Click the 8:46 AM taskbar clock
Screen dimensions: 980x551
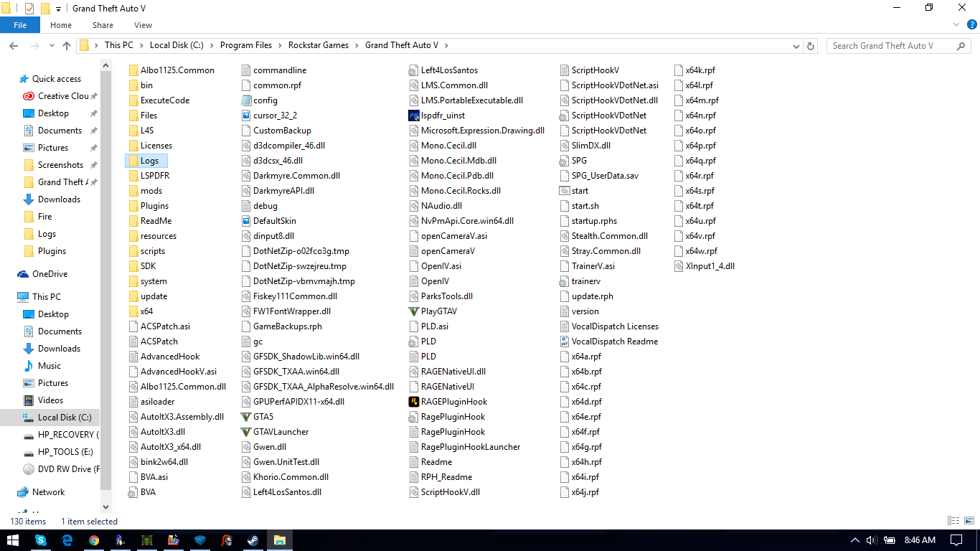[920, 540]
